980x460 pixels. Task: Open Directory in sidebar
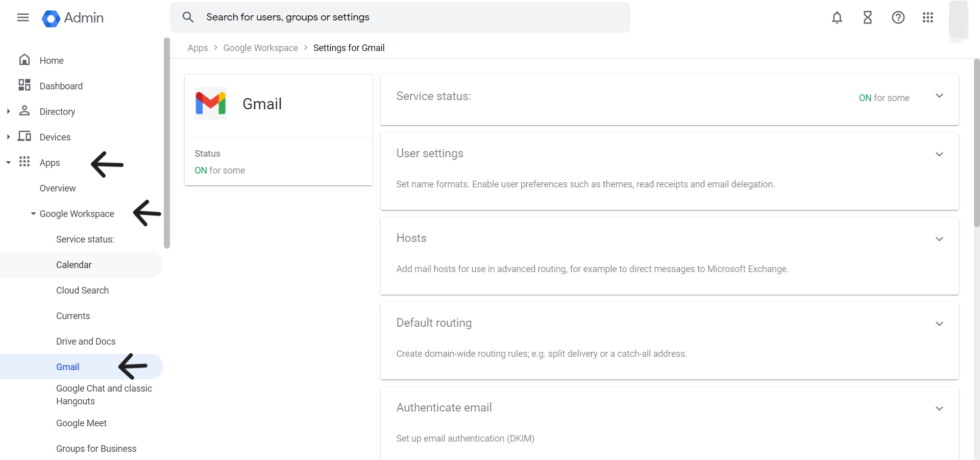pos(57,111)
